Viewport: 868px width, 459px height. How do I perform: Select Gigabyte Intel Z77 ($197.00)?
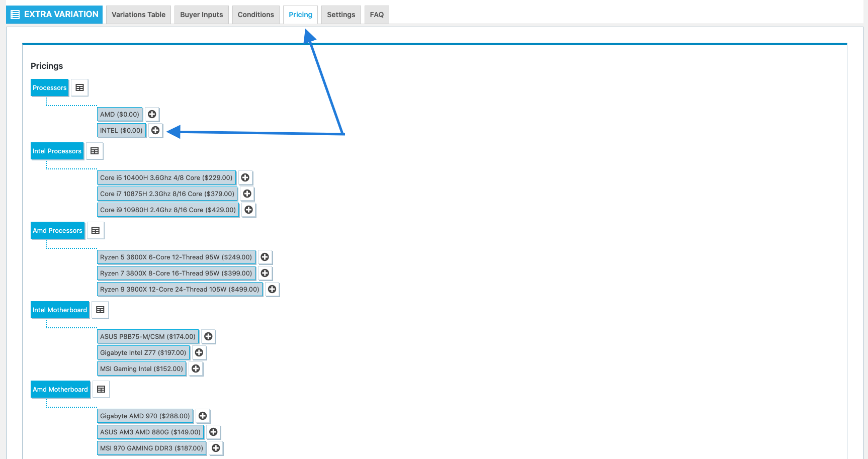click(143, 352)
